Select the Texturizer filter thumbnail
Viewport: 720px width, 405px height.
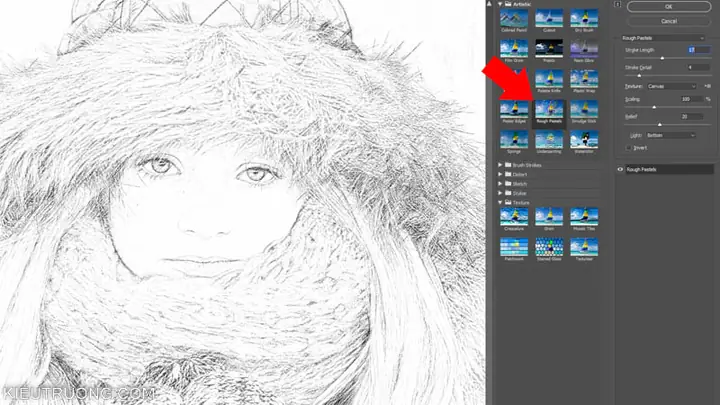(584, 247)
